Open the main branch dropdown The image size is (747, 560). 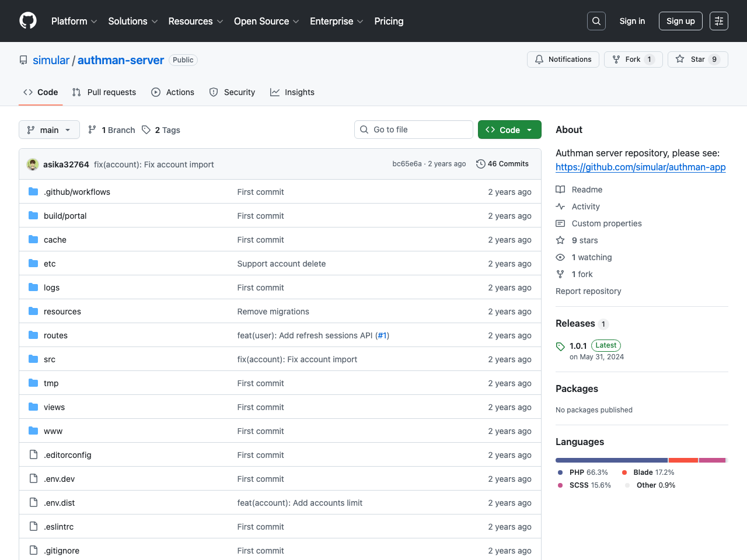tap(49, 129)
